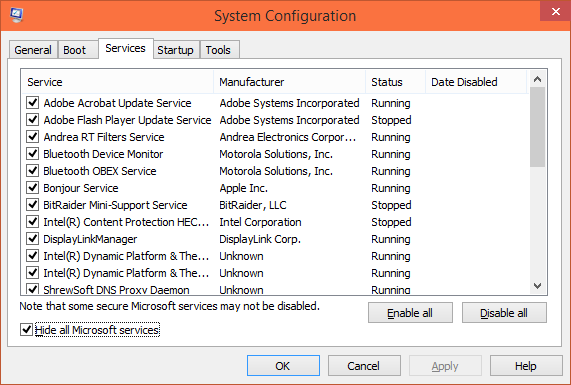Click Stopped status of BitRaider Mini-Support Service

[x=391, y=205]
